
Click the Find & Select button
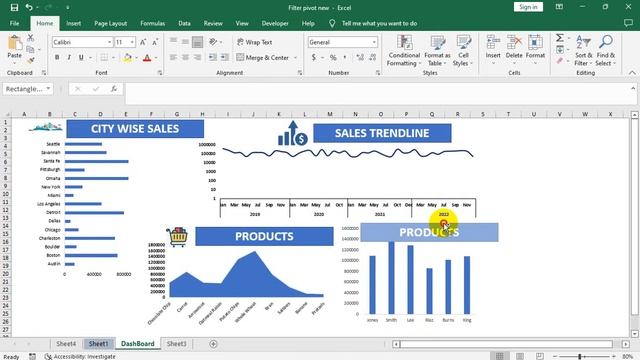point(606,51)
